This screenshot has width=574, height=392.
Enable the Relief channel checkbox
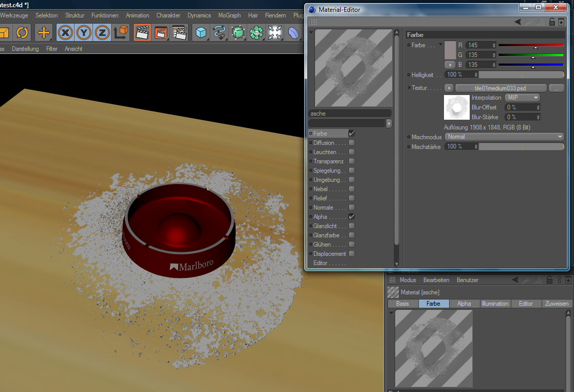352,198
